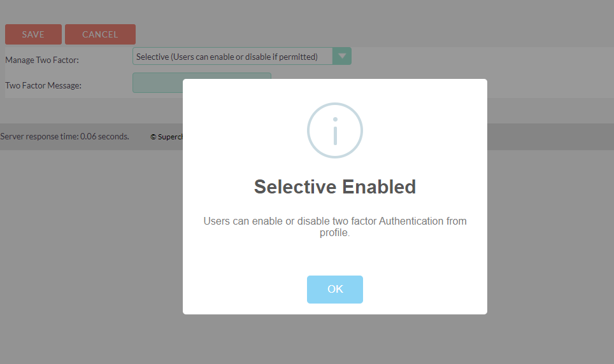The height and width of the screenshot is (364, 614).
Task: Select the Manage Two Factor combo box field
Action: coord(241,57)
